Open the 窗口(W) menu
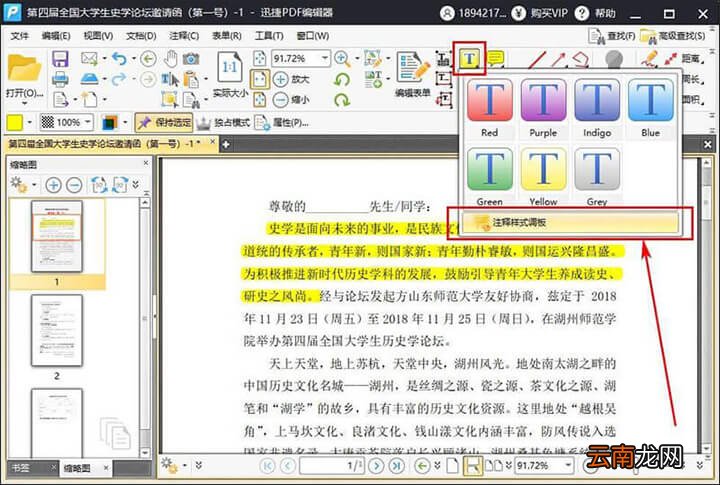This screenshot has width=720, height=485. pos(312,36)
